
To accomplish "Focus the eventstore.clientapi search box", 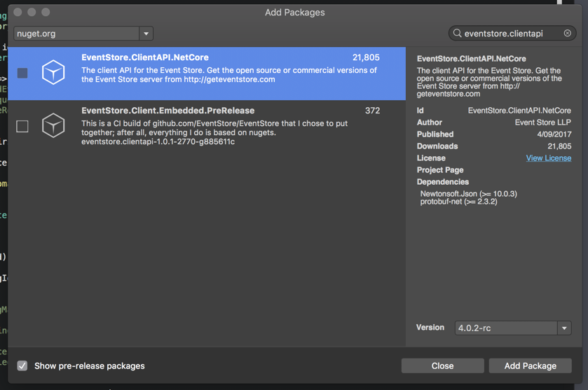I will pyautogui.click(x=512, y=34).
